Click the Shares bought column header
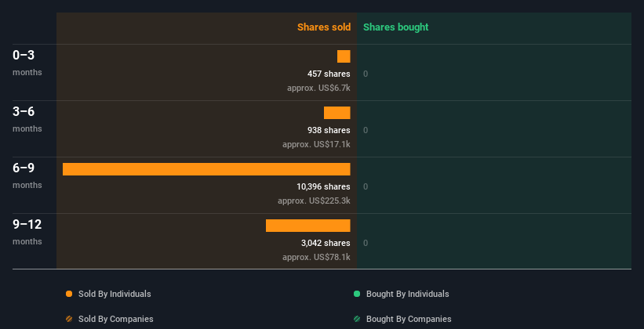This screenshot has height=329, width=644. (x=396, y=27)
